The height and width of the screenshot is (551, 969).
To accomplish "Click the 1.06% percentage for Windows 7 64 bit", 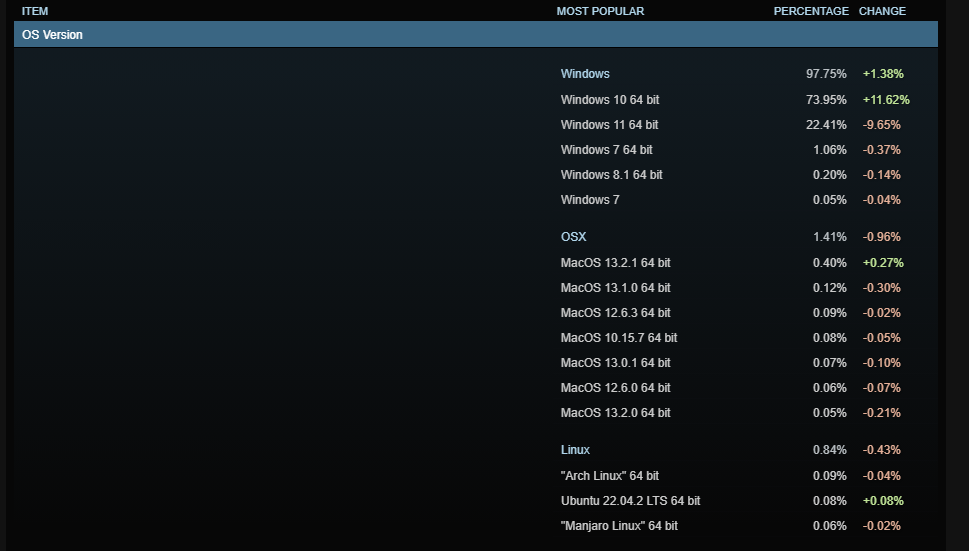I will (830, 149).
